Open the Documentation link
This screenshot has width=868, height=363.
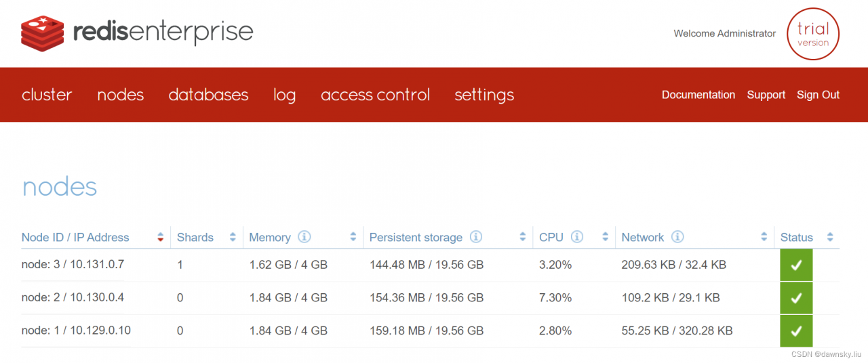(698, 95)
